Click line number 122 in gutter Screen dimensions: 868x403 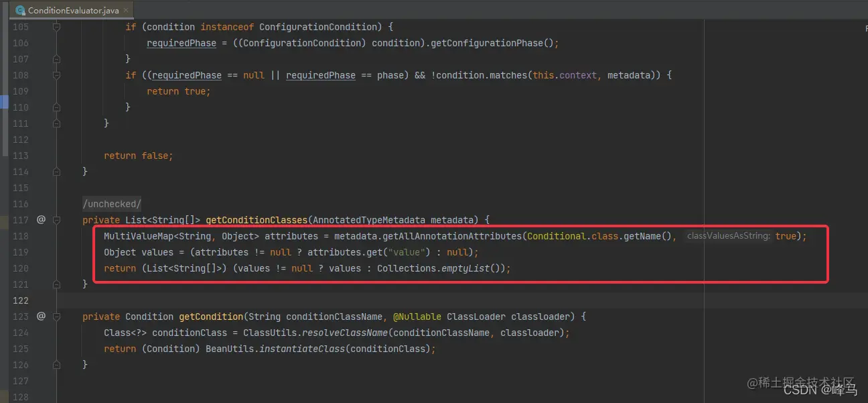coord(21,300)
